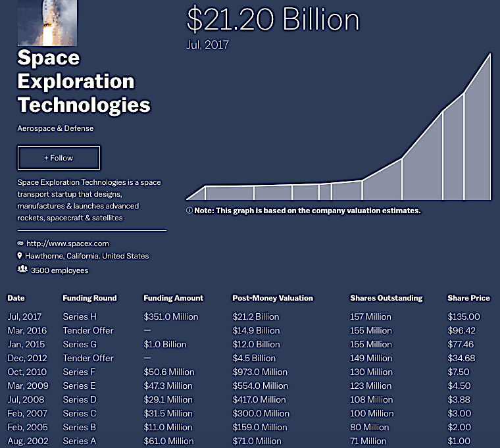The height and width of the screenshot is (448, 500).
Task: Click the Series G funding round cell
Action: pos(80,344)
